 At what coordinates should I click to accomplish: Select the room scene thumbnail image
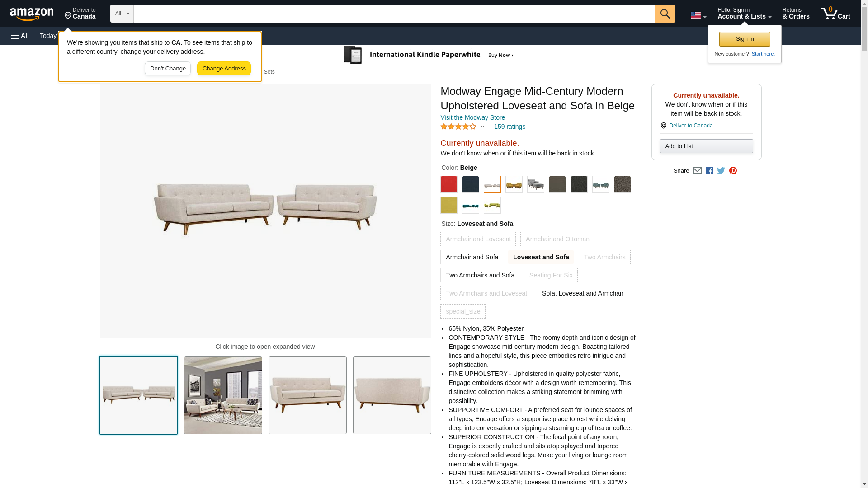223,395
